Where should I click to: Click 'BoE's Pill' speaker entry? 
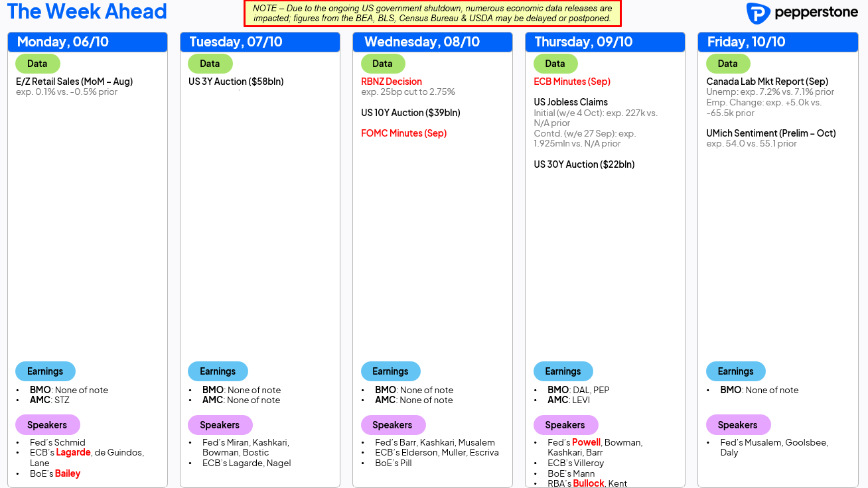pos(394,463)
